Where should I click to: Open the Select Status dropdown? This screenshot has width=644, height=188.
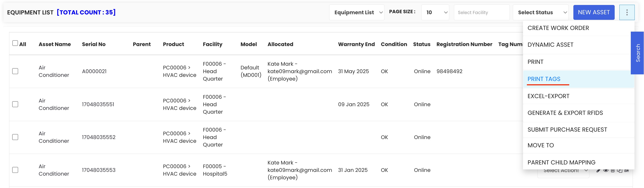(x=541, y=12)
